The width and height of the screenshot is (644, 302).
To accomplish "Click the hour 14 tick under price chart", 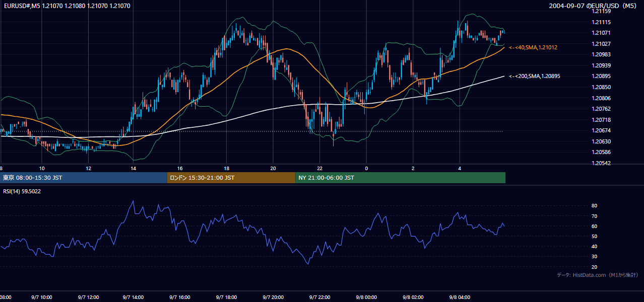I will click(133, 168).
